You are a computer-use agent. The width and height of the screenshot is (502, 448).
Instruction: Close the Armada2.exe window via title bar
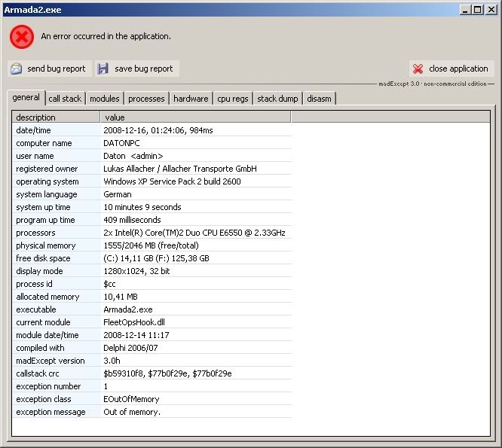tap(491, 10)
